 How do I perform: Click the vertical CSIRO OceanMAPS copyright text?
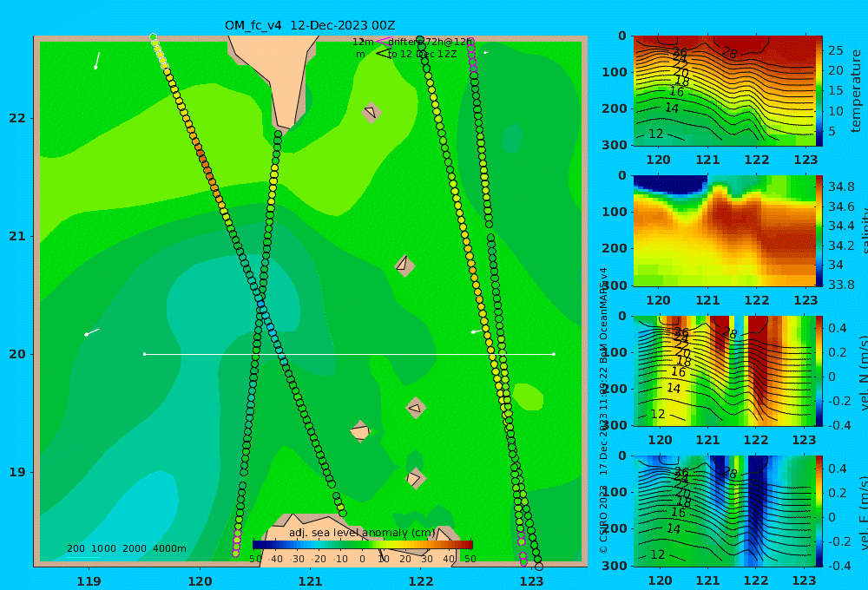point(603,410)
